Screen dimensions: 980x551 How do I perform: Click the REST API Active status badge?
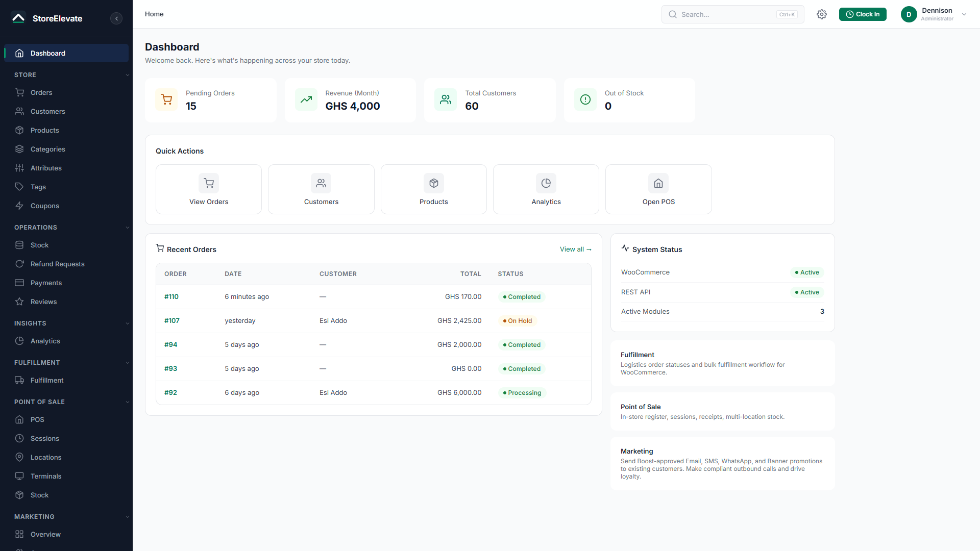coord(807,292)
